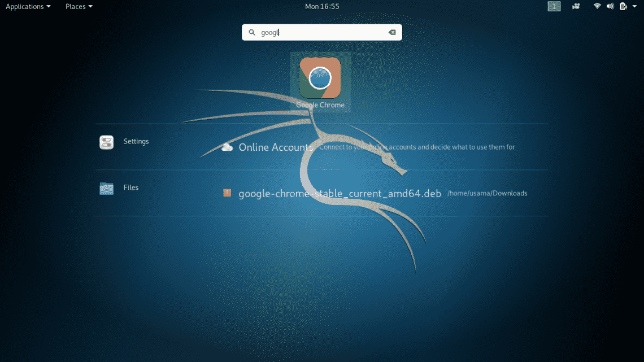644x362 pixels.
Task: Click the .deb package file icon
Action: pos(227,193)
